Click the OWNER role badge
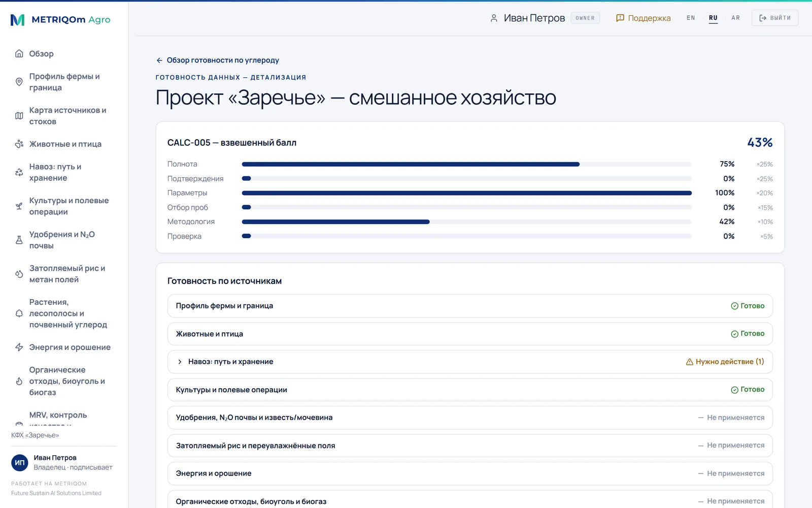This screenshot has width=812, height=508. click(585, 18)
